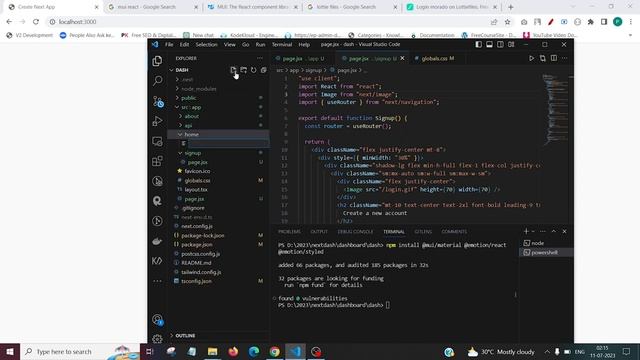Viewport: 640px width, 360px height.
Task: Toggle primary side bar layout icon
Action: pyautogui.click(x=478, y=44)
